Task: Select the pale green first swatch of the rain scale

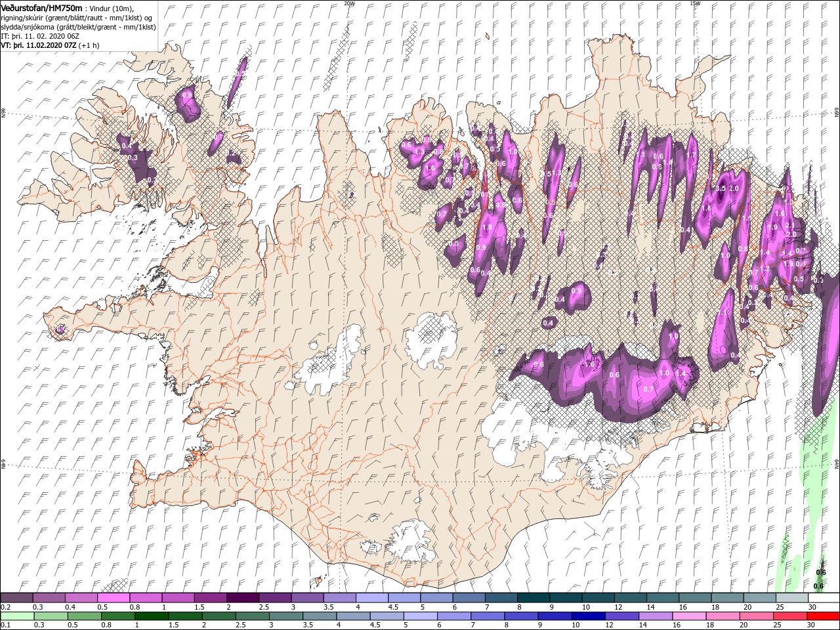Action: (x=17, y=616)
